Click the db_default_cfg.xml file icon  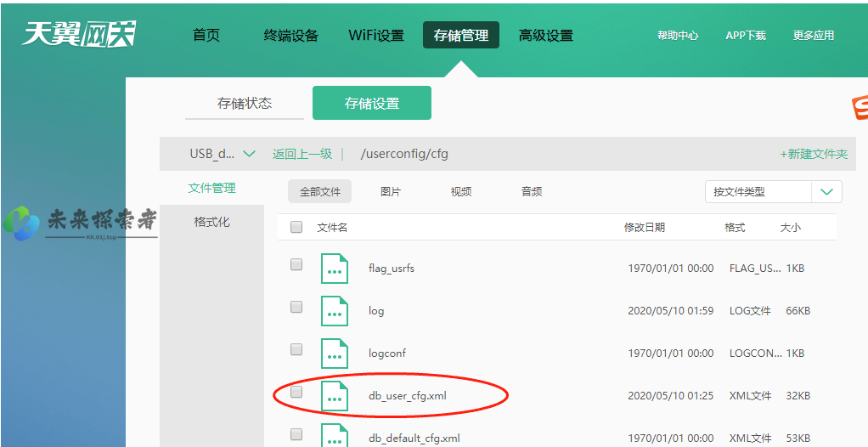pyautogui.click(x=335, y=435)
